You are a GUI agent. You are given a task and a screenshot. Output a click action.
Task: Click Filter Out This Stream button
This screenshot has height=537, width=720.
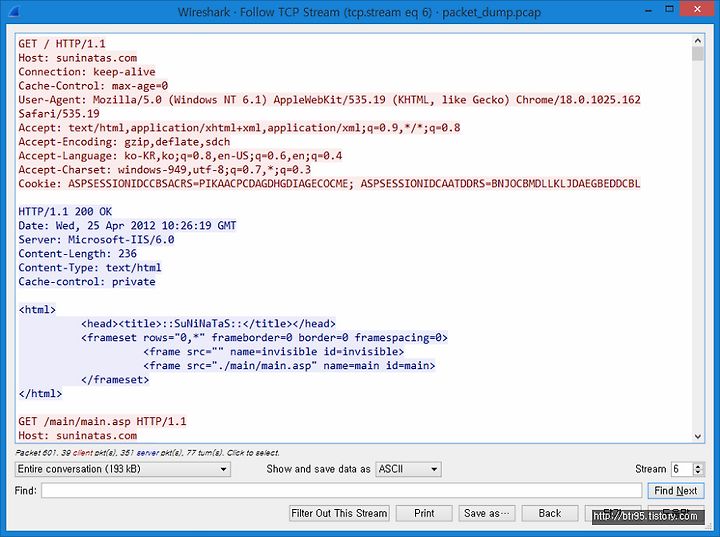(x=339, y=513)
